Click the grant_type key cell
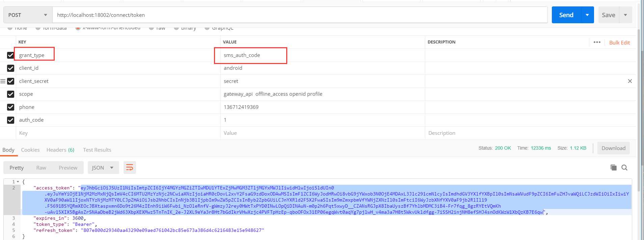The width and height of the screenshot is (644, 240). coord(118,55)
